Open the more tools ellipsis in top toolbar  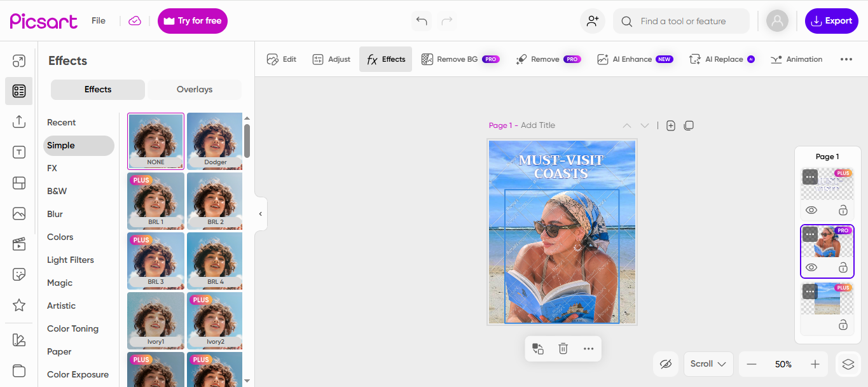coord(846,59)
